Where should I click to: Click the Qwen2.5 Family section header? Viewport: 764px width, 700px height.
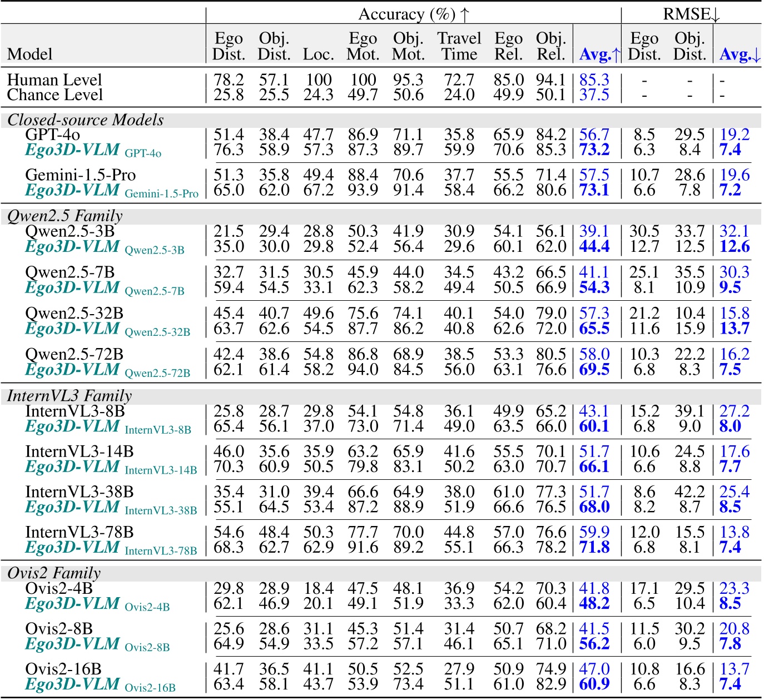(x=65, y=216)
